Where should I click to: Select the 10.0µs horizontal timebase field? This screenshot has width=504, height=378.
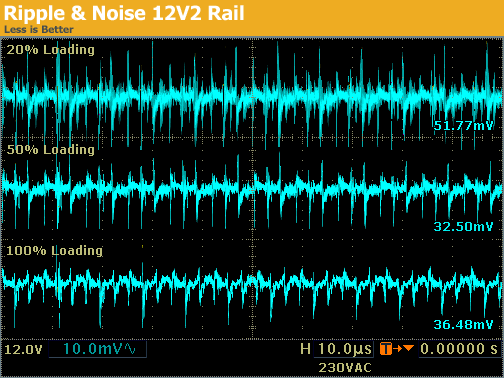[x=345, y=349]
